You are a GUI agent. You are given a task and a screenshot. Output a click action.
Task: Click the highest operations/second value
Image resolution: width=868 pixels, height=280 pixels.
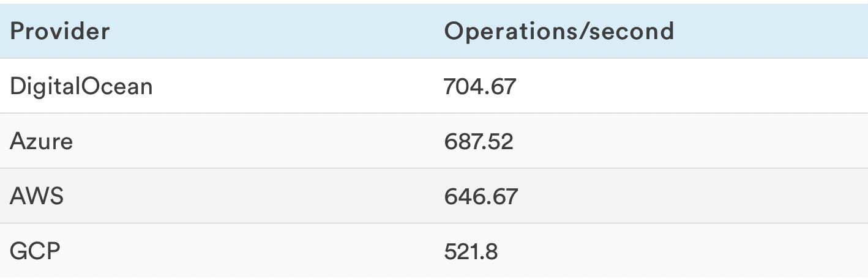(480, 86)
